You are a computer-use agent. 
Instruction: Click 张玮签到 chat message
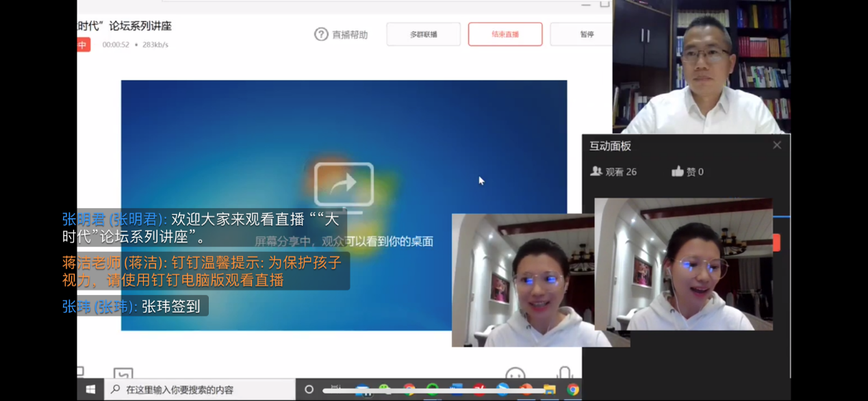(x=135, y=306)
